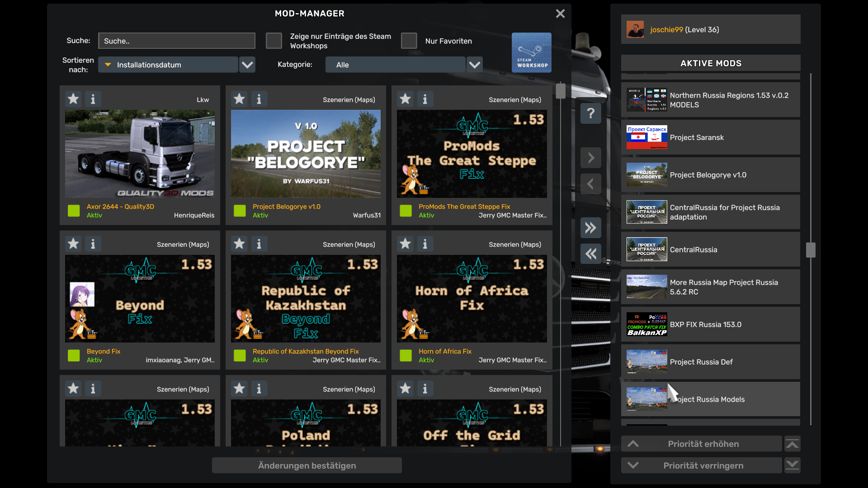
Task: Click the Axor 2644 truck thumbnail
Action: 140,154
